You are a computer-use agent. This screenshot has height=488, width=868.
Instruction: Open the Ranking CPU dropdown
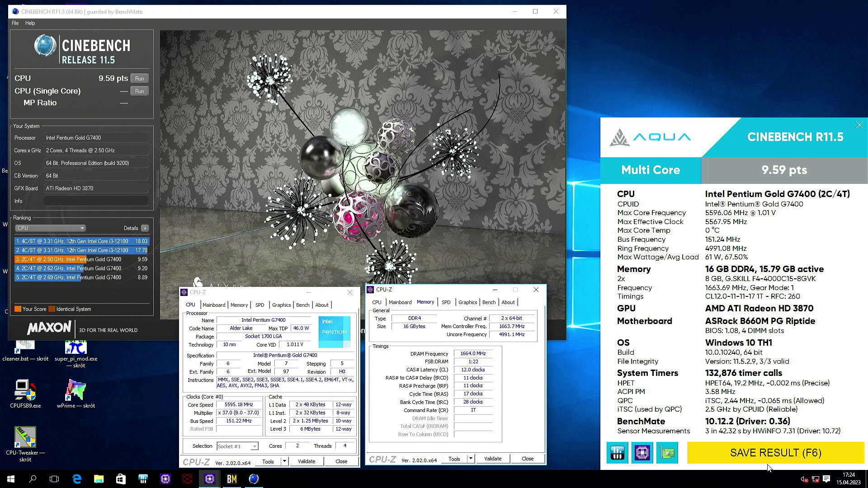[x=50, y=228]
